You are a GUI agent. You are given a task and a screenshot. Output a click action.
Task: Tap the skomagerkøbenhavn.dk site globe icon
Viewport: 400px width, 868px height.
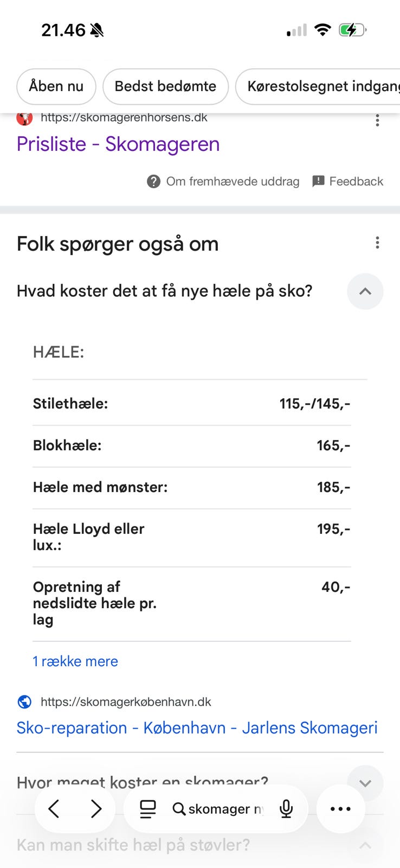24,702
